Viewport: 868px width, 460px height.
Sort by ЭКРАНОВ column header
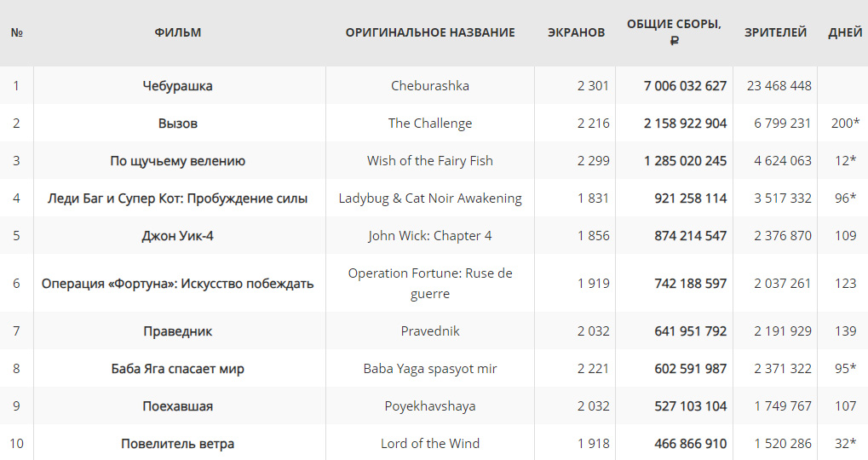[x=576, y=33]
